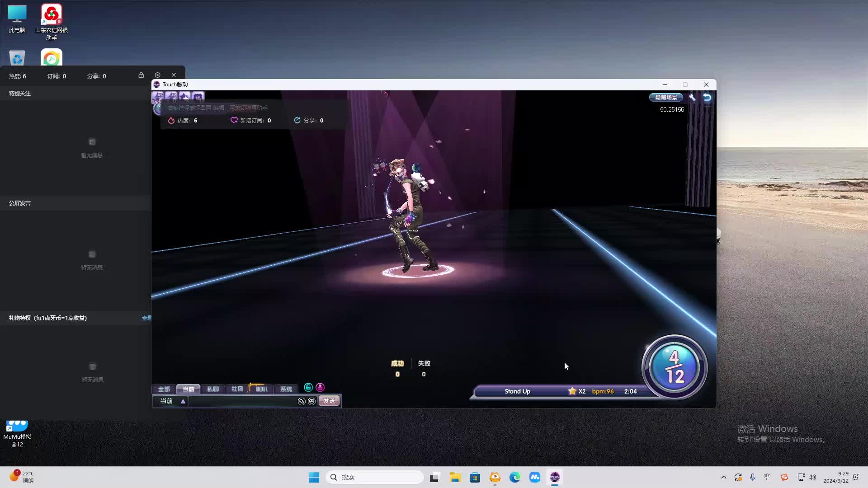Open the danmaku panel settings gear
The width and height of the screenshot is (868, 488).
[157, 75]
